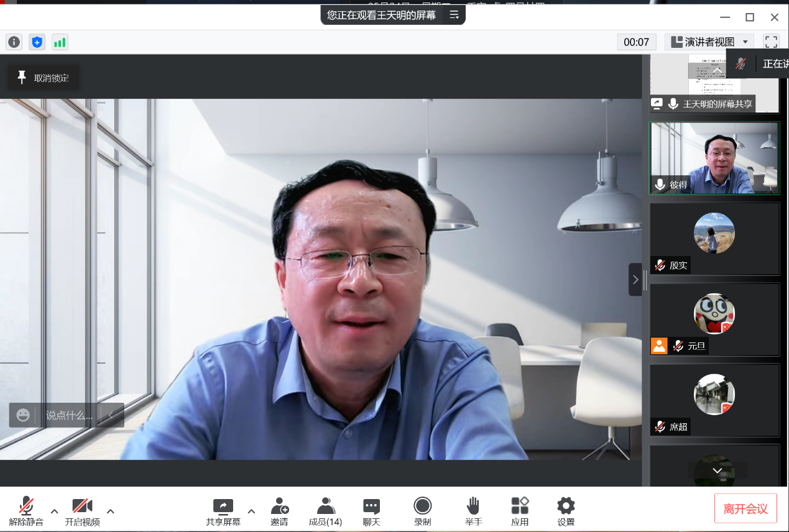
Task: Open the 成员(14) members list
Action: 325,511
